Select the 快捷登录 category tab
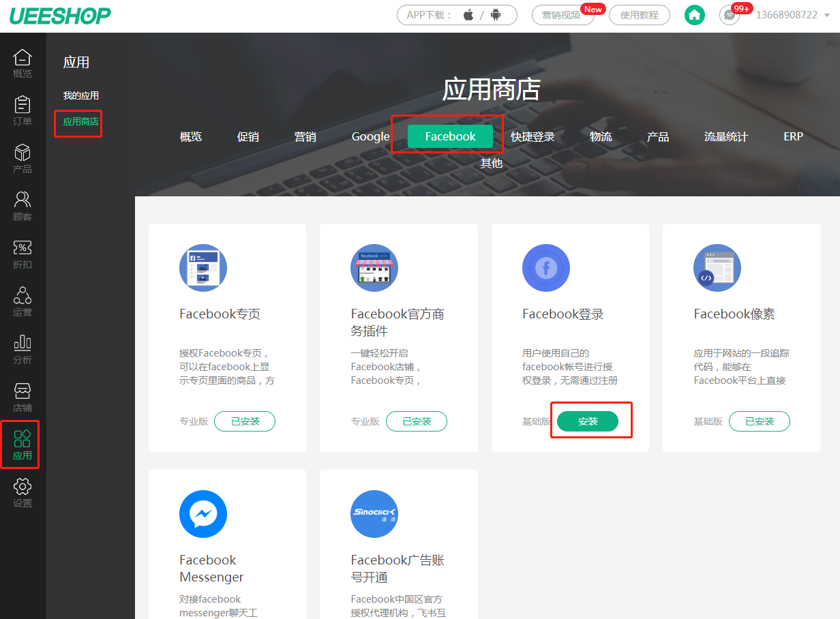Screen dimensions: 840x619 [533, 136]
